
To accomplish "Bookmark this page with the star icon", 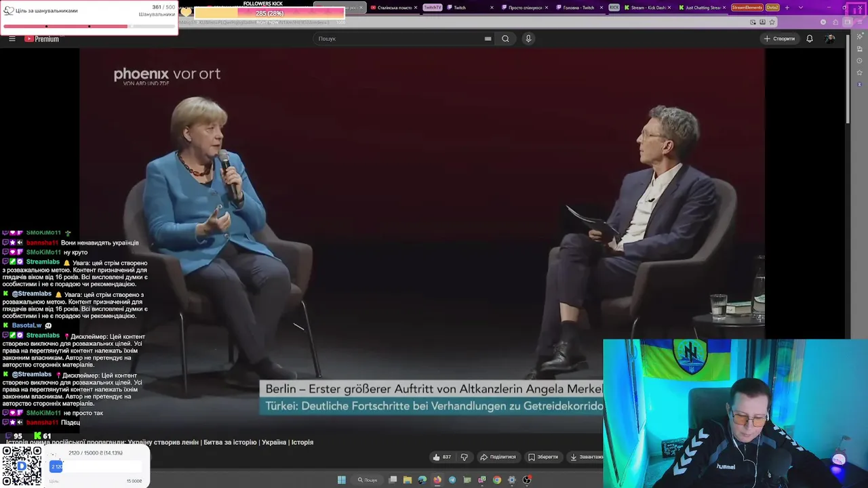I will (x=772, y=22).
